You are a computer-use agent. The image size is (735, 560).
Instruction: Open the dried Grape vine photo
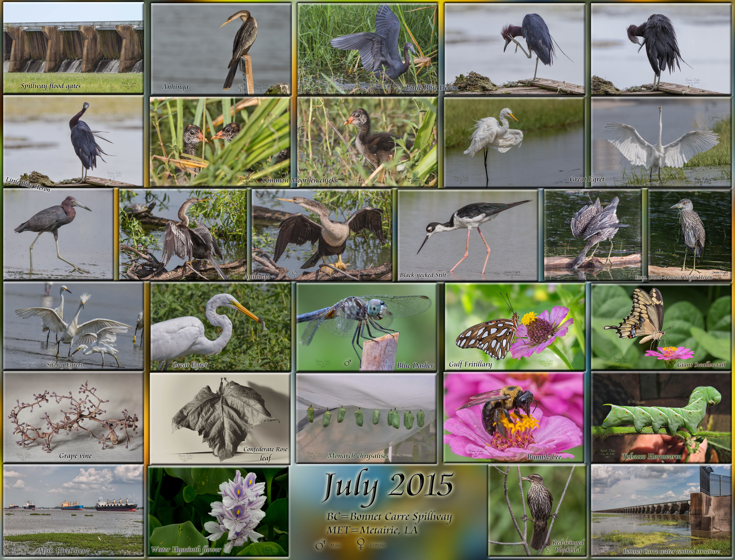73,417
